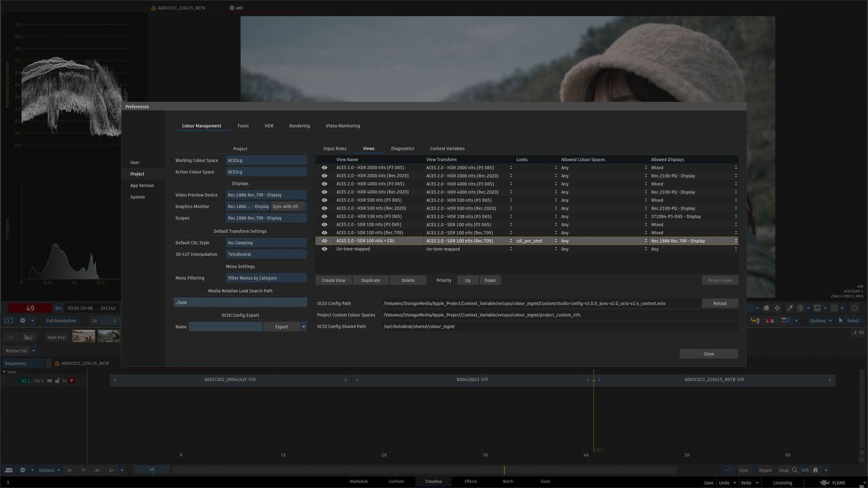Click the yellow insert edit icon

pos(755,320)
